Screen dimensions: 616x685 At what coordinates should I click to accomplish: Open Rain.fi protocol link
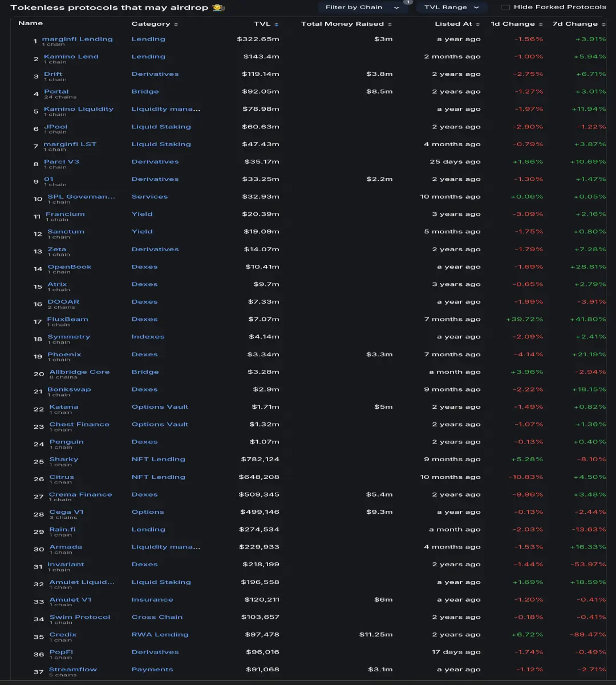(62, 529)
